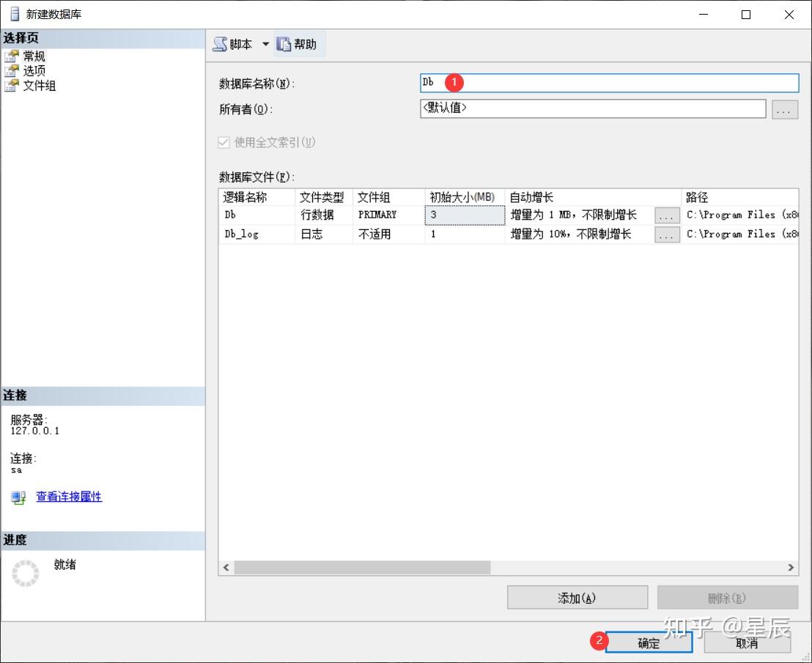Click the Db row file path cell
Viewport: 812px width, 663px height.
pos(740,215)
